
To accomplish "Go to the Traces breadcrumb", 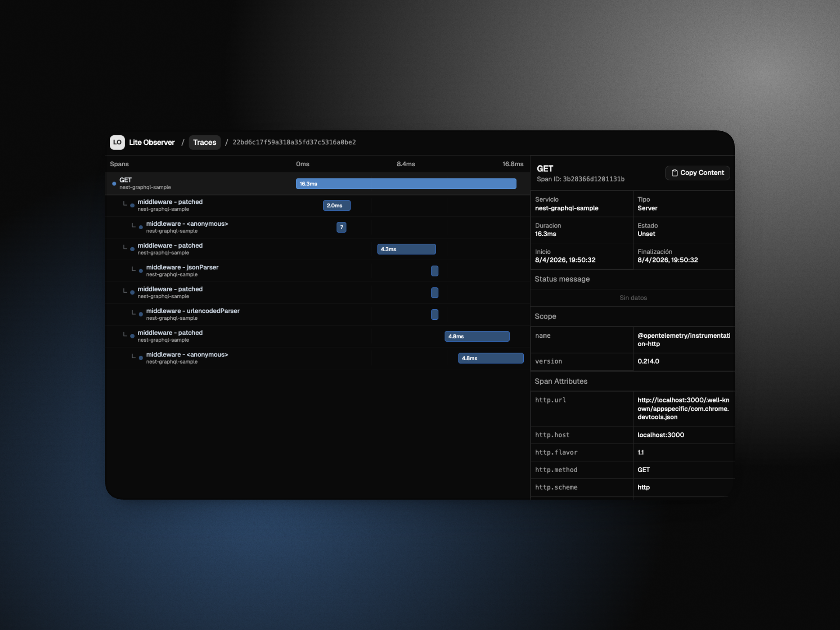I will [x=205, y=142].
